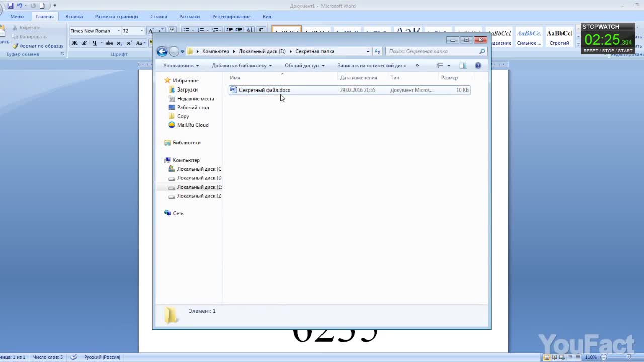
Task: Open the Упорядочить menu
Action: (181, 65)
